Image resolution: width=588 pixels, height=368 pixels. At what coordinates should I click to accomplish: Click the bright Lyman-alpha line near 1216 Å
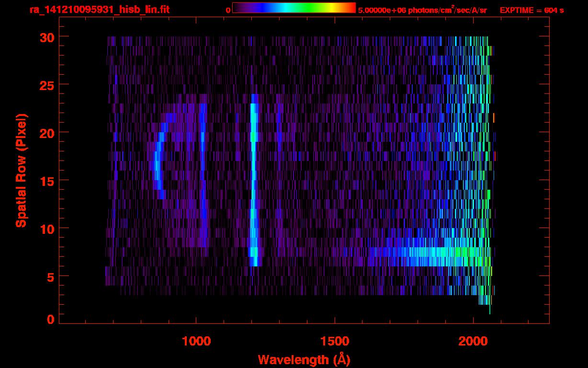[x=254, y=180]
